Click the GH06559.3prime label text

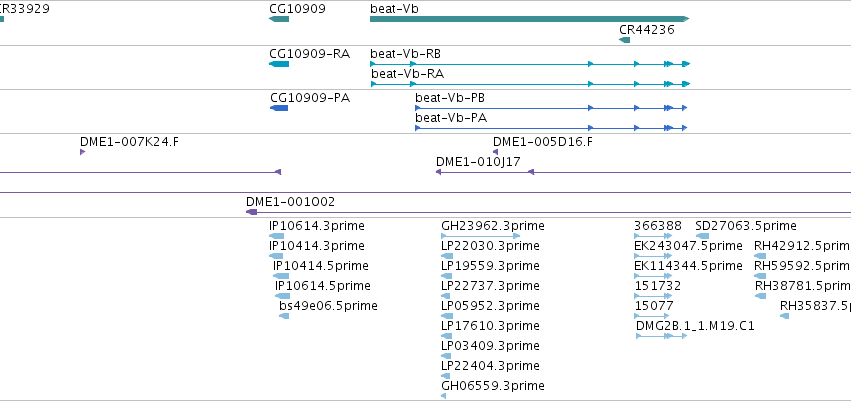493,386
